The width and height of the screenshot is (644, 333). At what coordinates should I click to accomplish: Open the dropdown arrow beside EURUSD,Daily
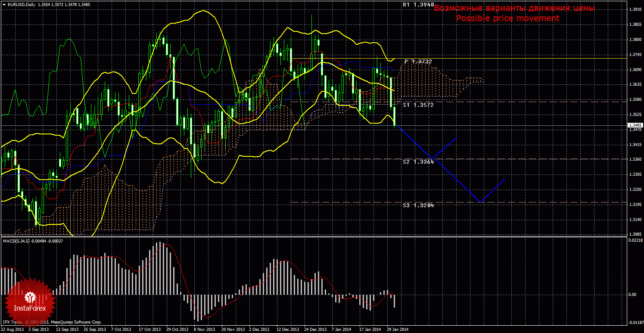point(4,5)
